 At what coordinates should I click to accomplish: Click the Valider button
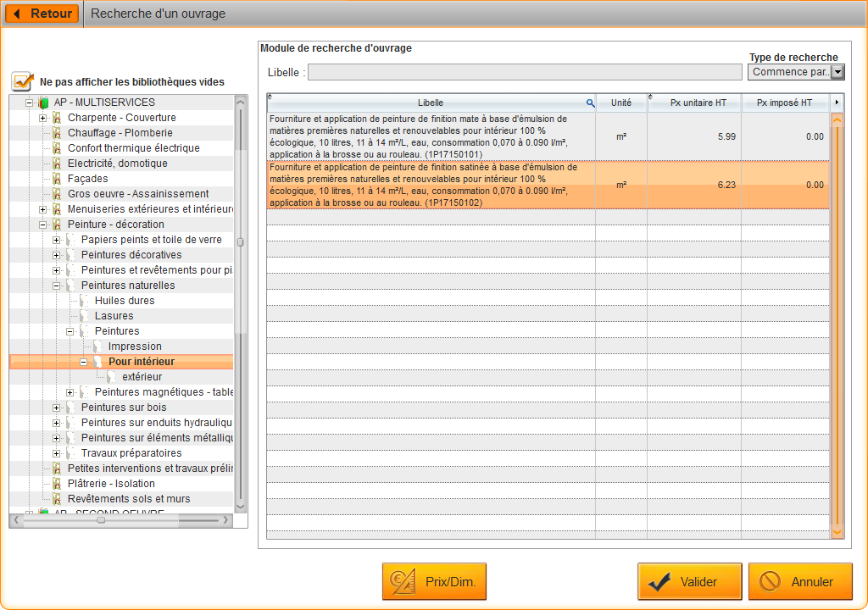(690, 582)
